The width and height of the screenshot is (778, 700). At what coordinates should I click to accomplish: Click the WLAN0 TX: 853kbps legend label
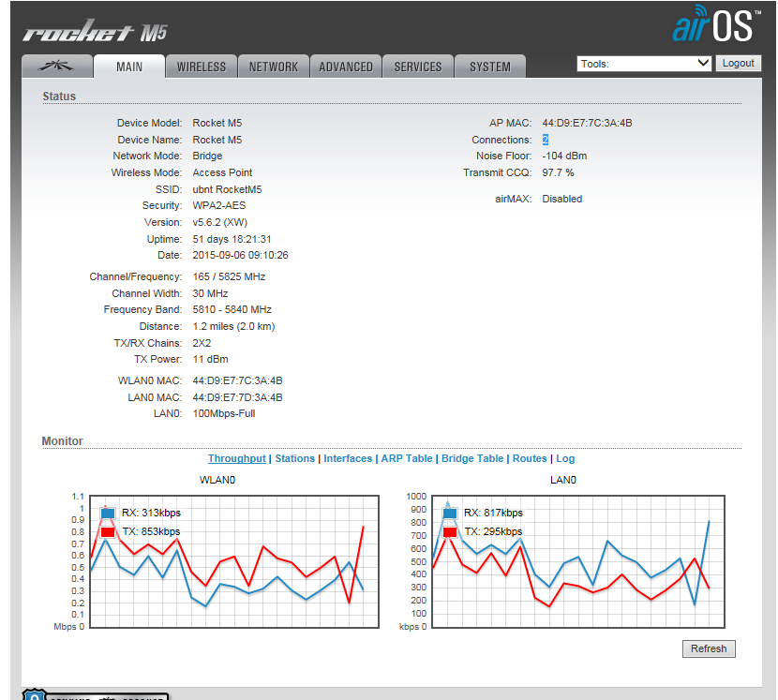click(x=151, y=532)
